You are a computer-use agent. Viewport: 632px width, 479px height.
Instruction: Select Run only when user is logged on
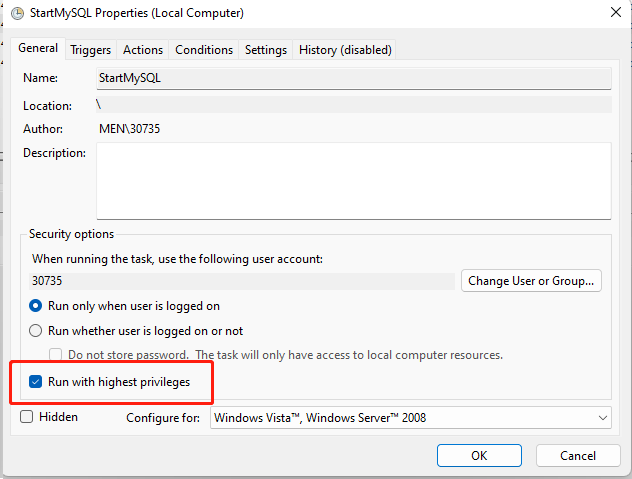pos(37,306)
